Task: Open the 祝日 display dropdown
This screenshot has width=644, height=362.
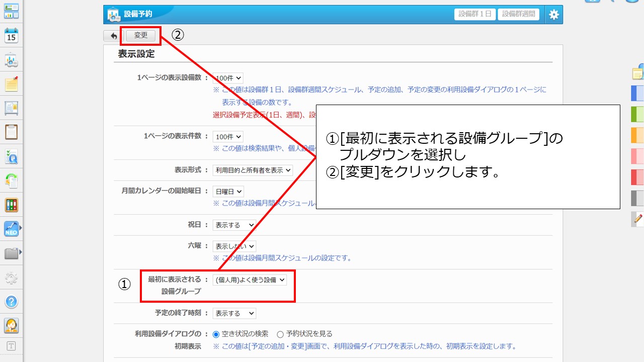Action: click(x=234, y=225)
